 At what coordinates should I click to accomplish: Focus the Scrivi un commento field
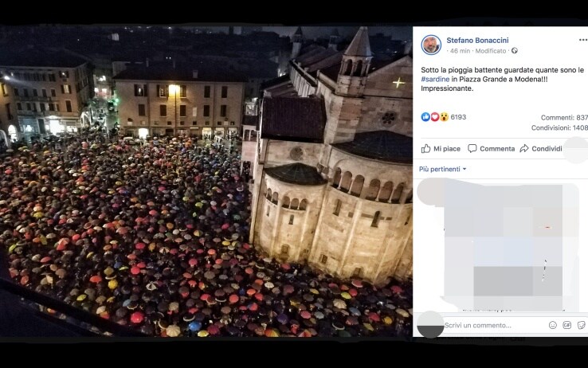[493, 325]
